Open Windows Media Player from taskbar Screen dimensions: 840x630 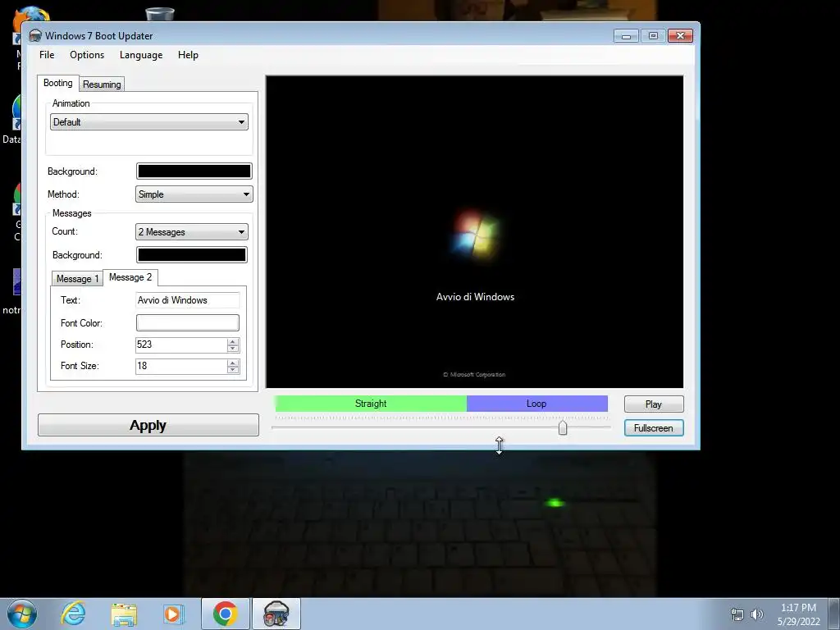(173, 614)
